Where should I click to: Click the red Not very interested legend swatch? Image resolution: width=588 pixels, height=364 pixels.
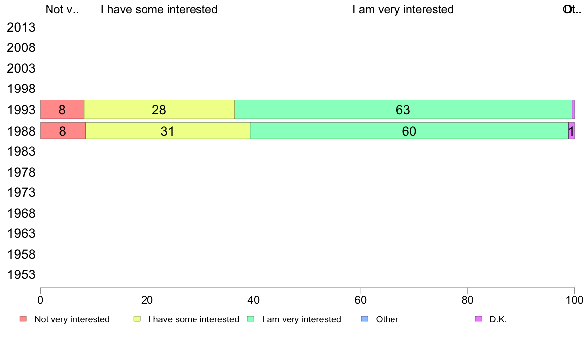[x=23, y=319]
